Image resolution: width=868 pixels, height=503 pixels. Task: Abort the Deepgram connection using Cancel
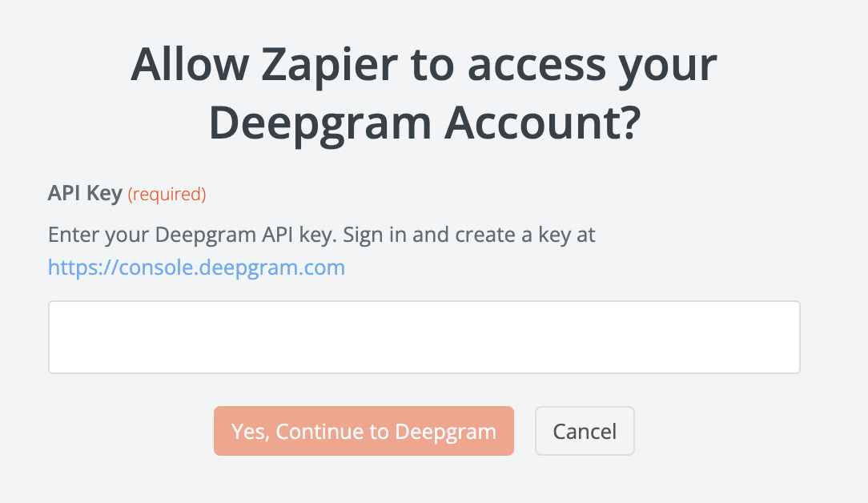pos(585,432)
